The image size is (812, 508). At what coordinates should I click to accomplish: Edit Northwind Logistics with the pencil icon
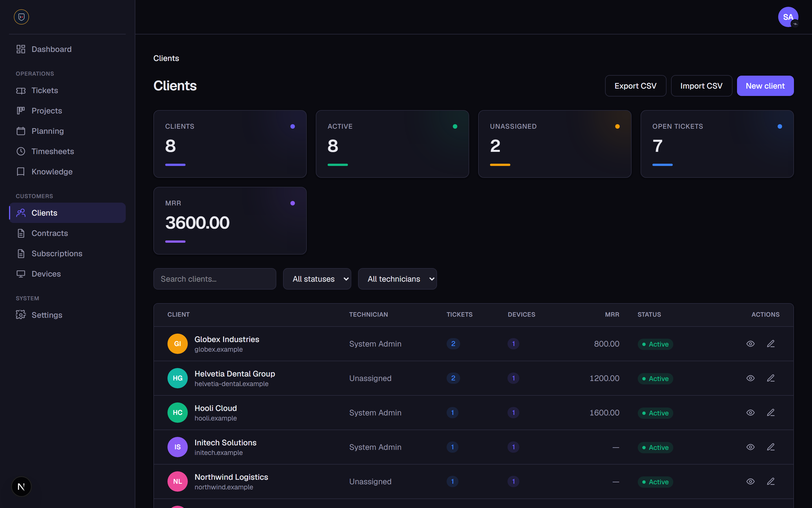pyautogui.click(x=771, y=481)
